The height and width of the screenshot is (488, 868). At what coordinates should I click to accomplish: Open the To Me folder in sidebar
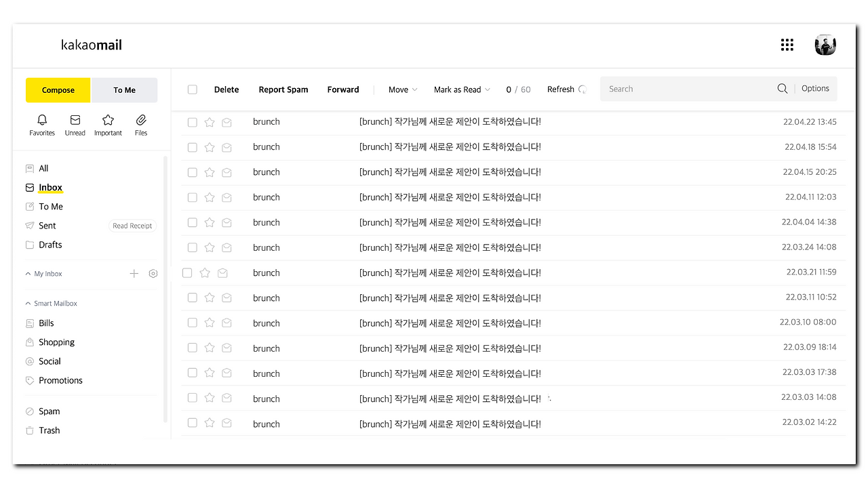tap(51, 207)
